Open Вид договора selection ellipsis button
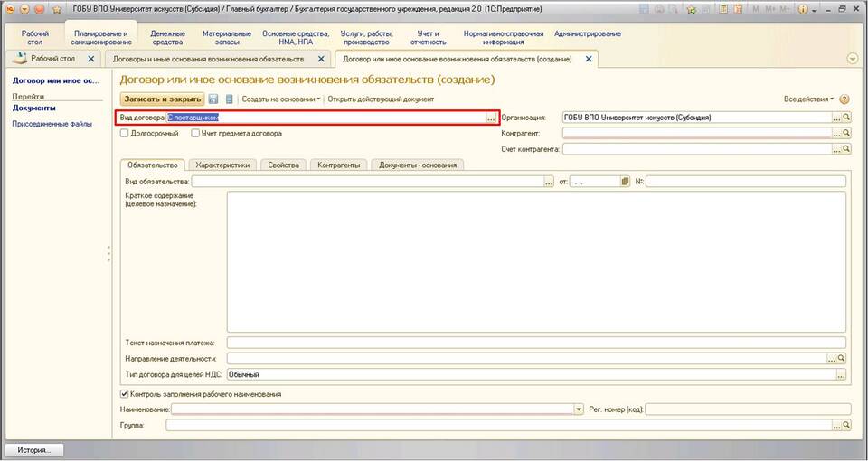The height and width of the screenshot is (461, 868). pyautogui.click(x=491, y=118)
